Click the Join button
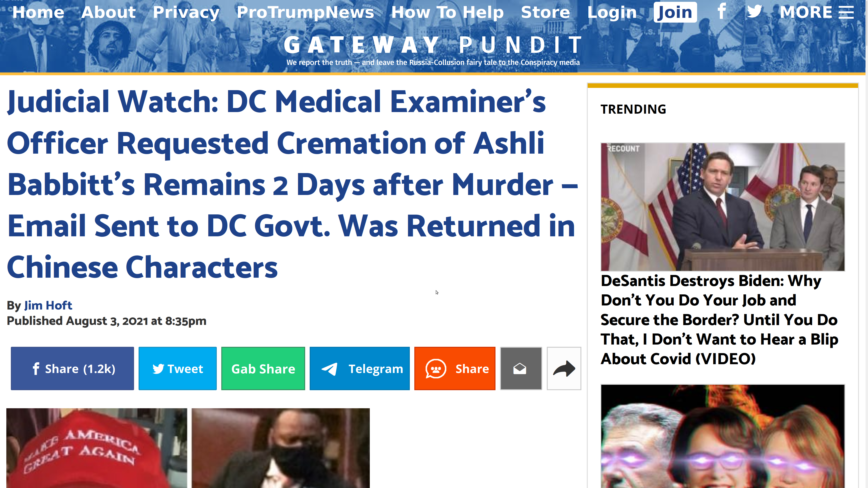868x488 pixels. [x=675, y=12]
